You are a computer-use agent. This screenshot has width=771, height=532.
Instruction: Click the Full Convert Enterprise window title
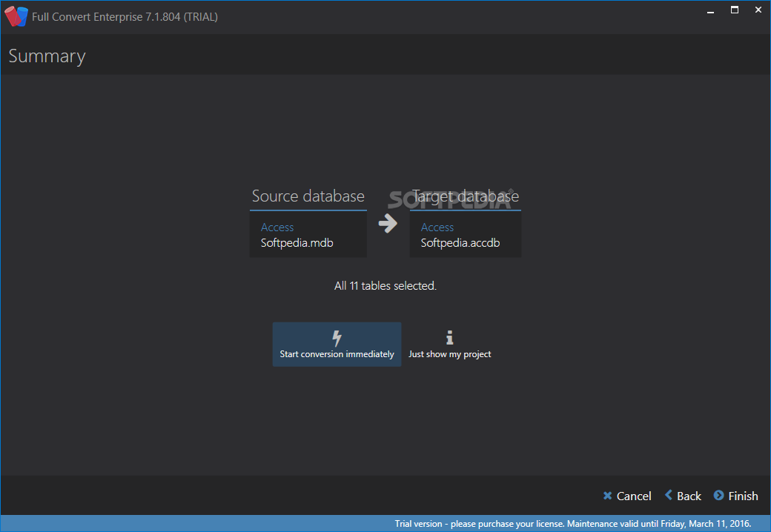(125, 17)
